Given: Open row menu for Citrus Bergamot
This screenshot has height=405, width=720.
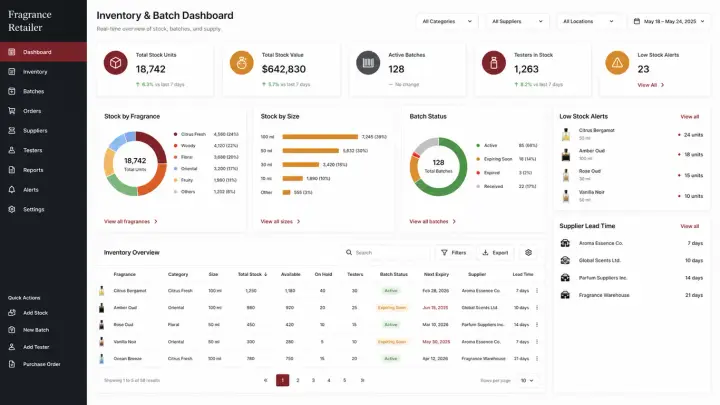Looking at the screenshot, I should click(x=537, y=291).
